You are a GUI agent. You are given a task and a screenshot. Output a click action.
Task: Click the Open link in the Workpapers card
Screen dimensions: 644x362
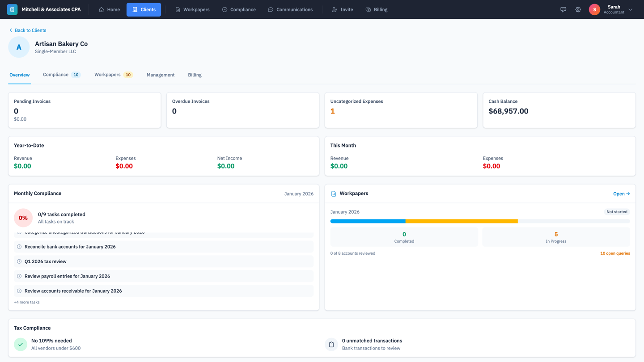click(x=621, y=194)
